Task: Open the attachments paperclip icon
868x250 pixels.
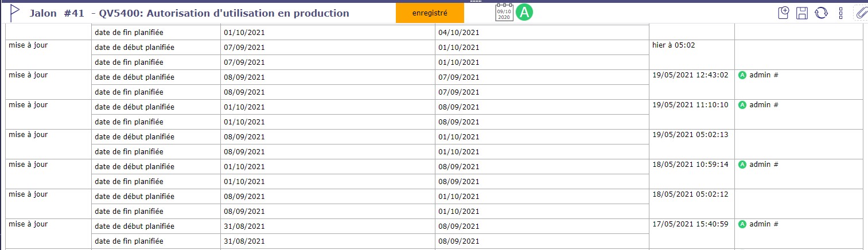Action: tap(861, 13)
